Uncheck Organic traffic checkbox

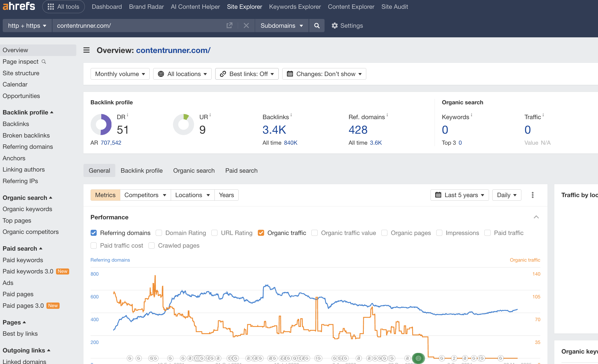(x=261, y=233)
